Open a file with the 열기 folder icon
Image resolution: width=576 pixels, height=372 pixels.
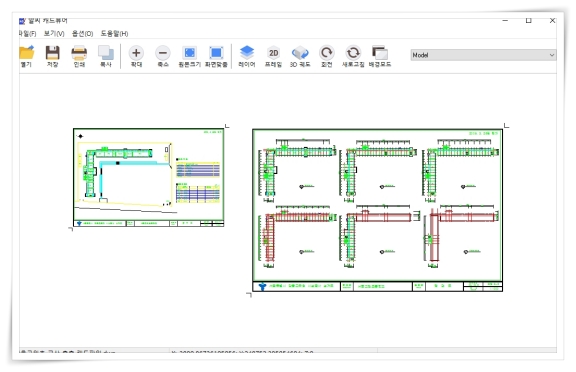pos(27,56)
